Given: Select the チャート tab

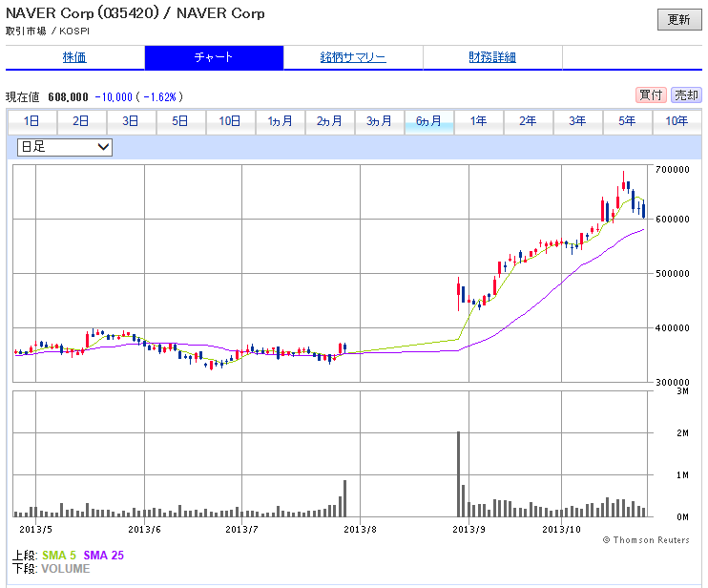Looking at the screenshot, I should 214,57.
